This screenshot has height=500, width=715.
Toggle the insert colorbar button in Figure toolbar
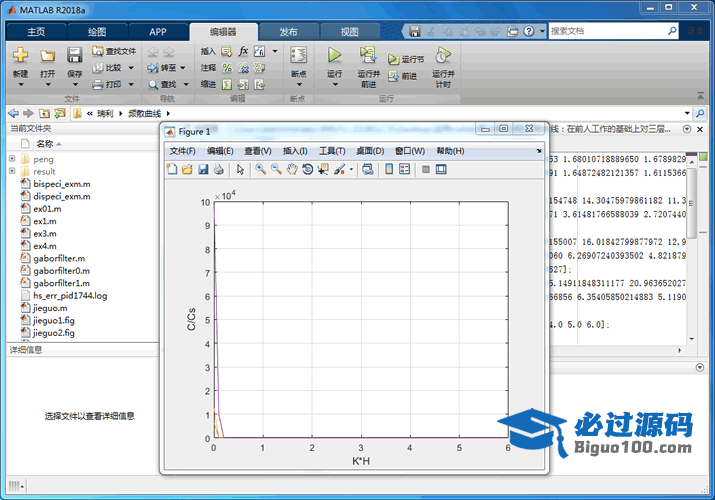(x=390, y=169)
